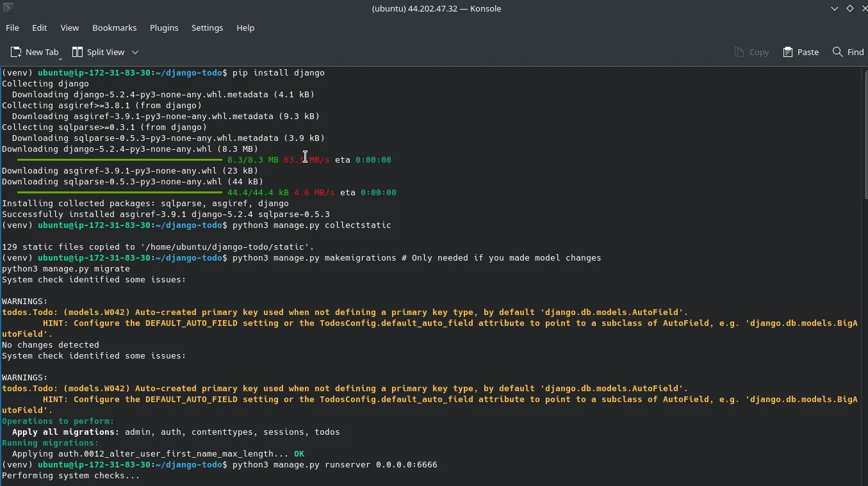868x486 pixels.
Task: Maximize the Konsole window
Action: [x=849, y=8]
